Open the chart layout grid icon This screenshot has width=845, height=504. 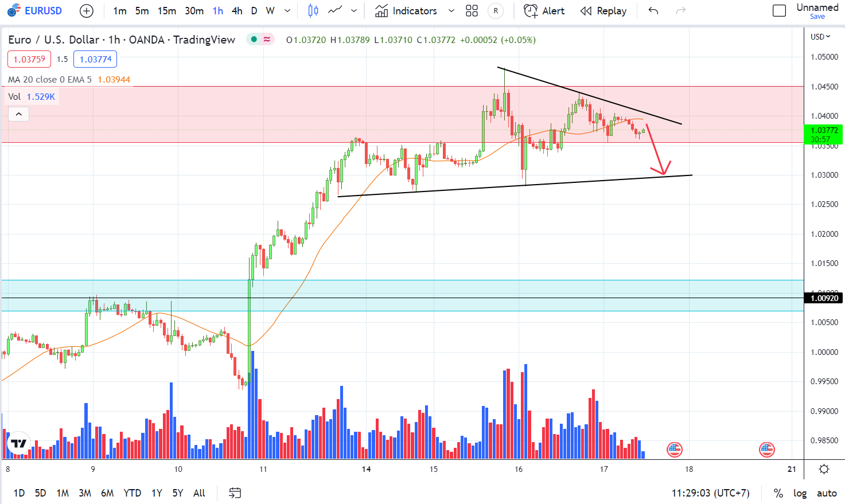(x=472, y=10)
